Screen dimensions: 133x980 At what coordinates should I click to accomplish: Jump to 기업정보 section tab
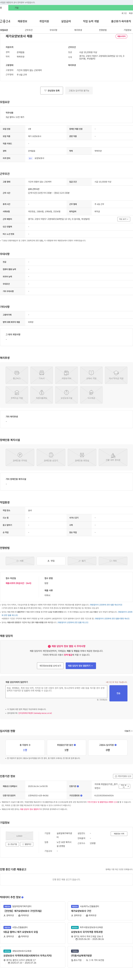[x=127, y=30]
